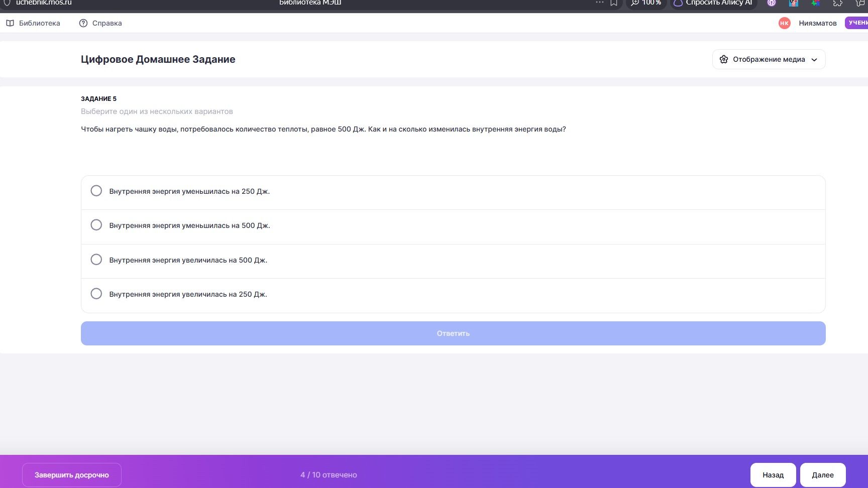Click the question text about 500 Дж
This screenshot has width=868, height=488.
tap(323, 129)
